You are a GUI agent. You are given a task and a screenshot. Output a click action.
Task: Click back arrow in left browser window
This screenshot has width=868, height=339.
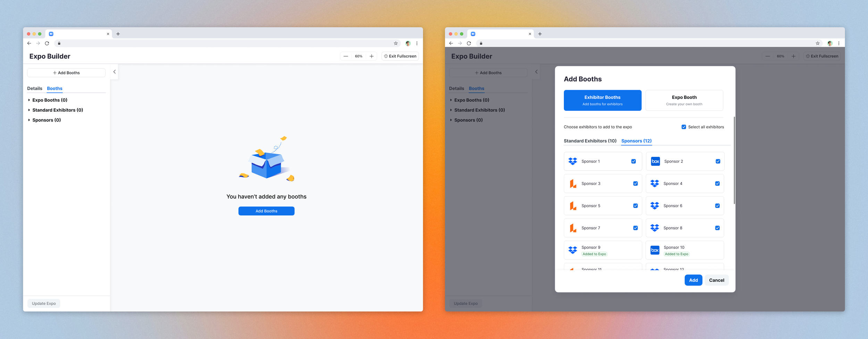coord(29,43)
